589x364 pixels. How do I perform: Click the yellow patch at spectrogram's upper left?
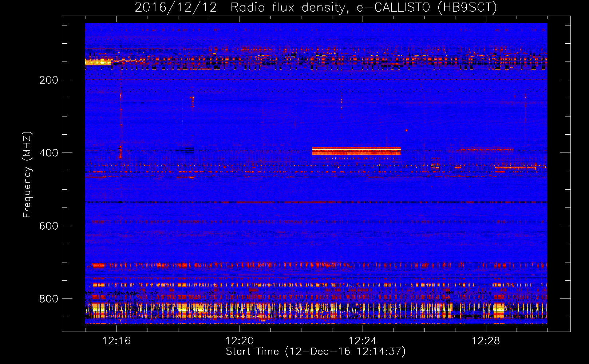pos(98,62)
